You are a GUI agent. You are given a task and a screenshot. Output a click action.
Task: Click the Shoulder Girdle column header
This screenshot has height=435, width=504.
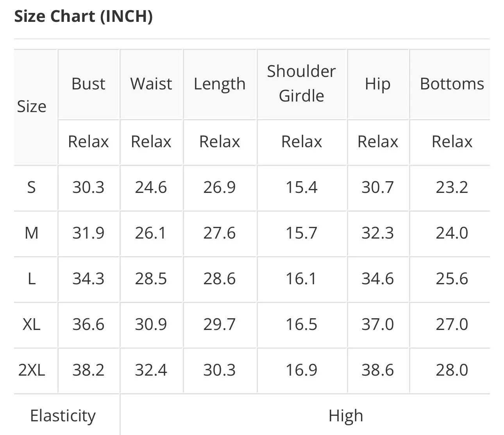[x=301, y=84]
